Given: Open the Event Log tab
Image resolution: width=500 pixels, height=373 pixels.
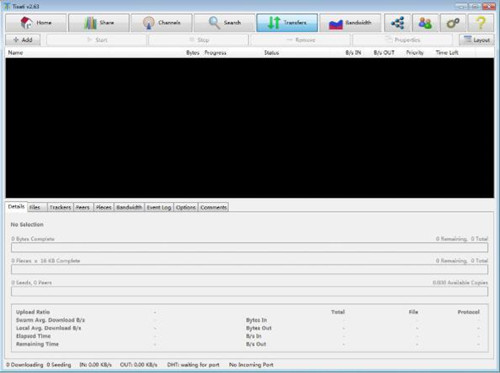Looking at the screenshot, I should click(159, 207).
